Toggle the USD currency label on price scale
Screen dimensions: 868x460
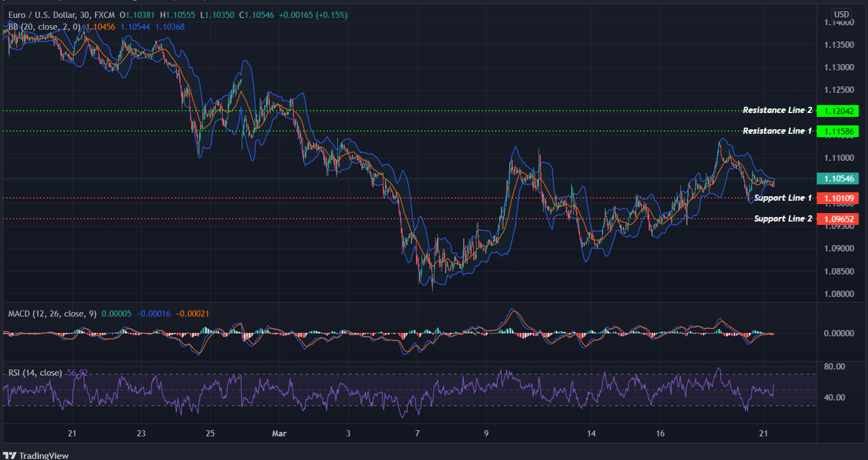coord(841,14)
